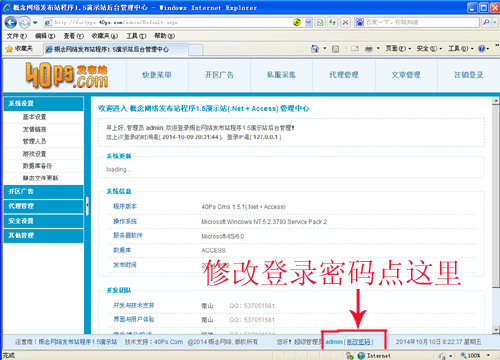
Task: Click the 40Ps.Com technical support link
Action: 168,342
